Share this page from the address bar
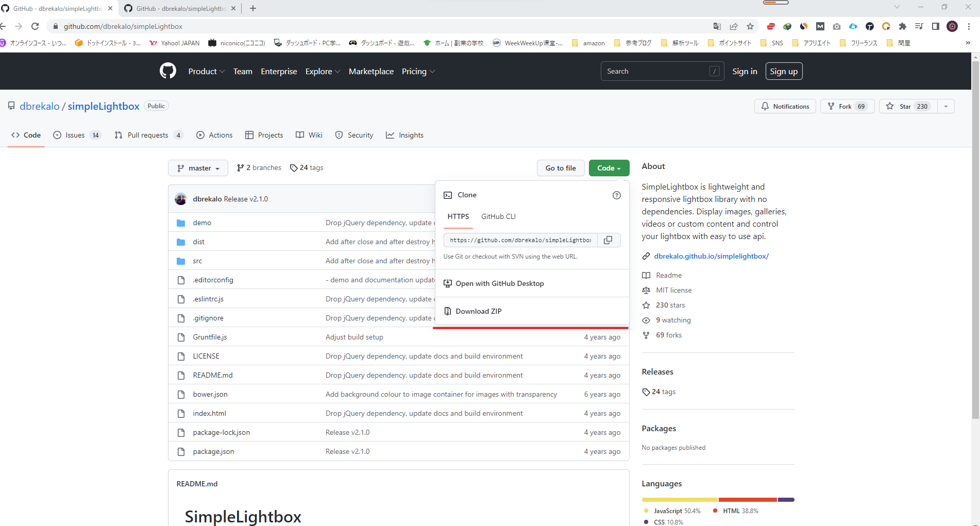This screenshot has height=526, width=980. click(734, 26)
